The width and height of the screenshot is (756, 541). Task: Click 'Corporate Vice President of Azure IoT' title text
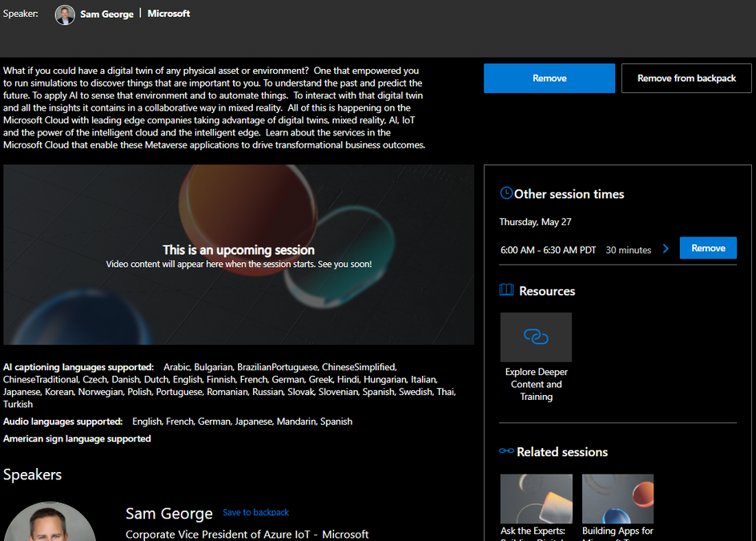pyautogui.click(x=218, y=535)
